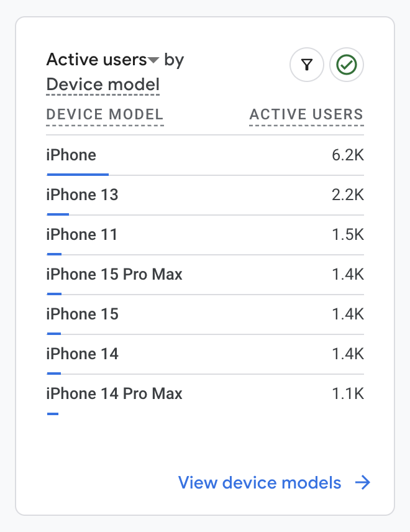Open the View device models report
Image resolution: width=410 pixels, height=532 pixels.
pos(259,483)
